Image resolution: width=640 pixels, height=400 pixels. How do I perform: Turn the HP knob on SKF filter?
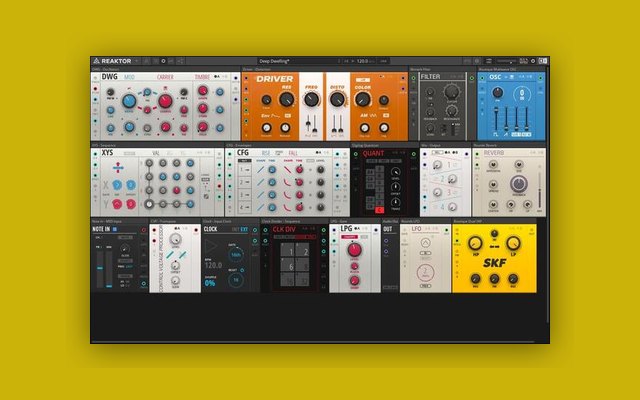[x=475, y=244]
